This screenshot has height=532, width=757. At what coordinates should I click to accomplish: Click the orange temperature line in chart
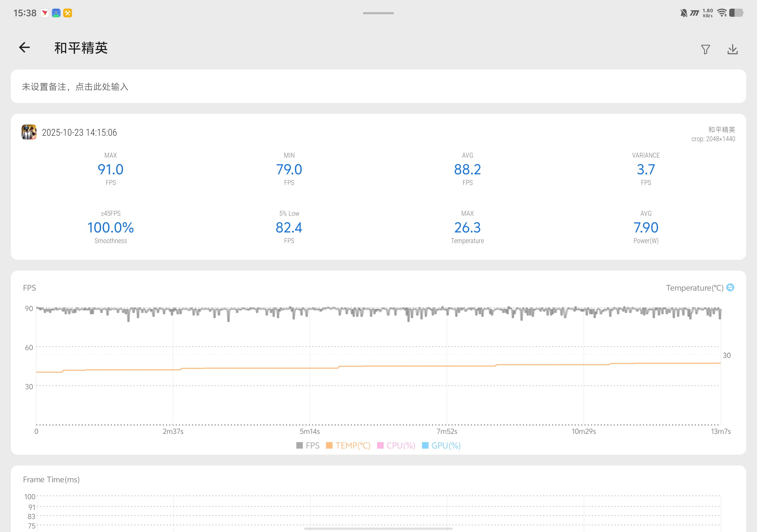coord(264,368)
